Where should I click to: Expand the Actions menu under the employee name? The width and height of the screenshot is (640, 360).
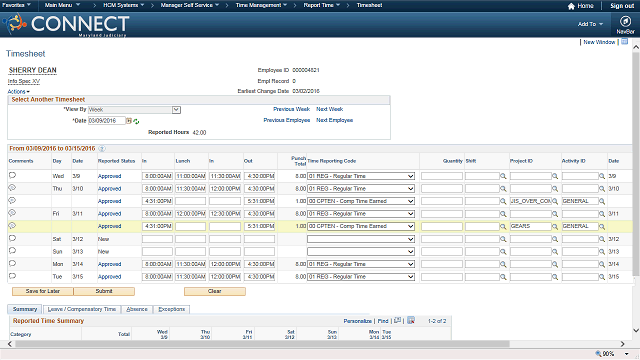point(18,91)
